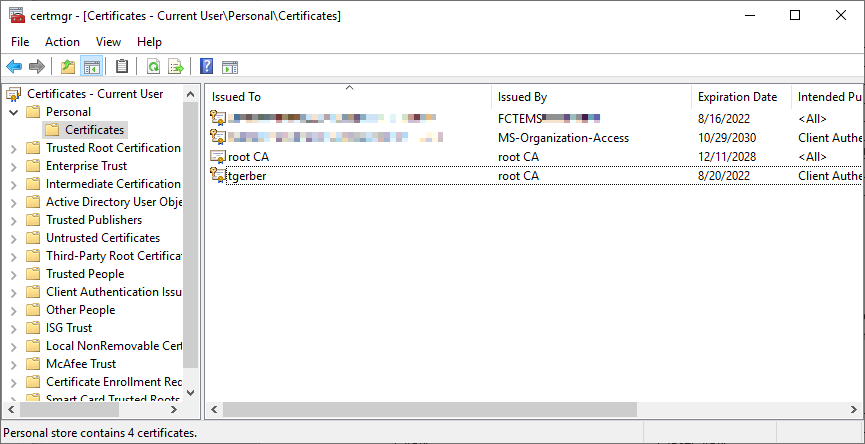
Task: Open the View menu
Action: [108, 42]
